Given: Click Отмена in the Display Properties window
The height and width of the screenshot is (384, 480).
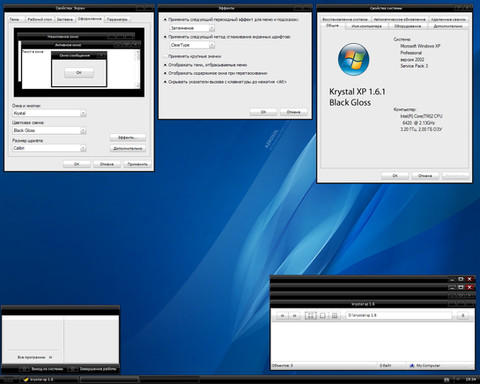Looking at the screenshot, I should (x=107, y=164).
